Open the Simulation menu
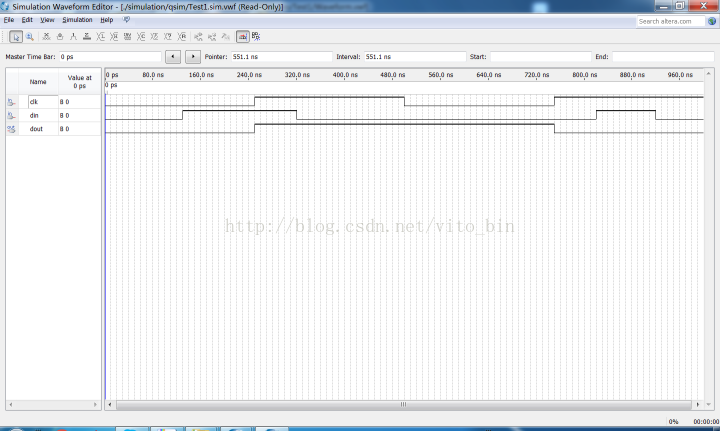 click(77, 20)
